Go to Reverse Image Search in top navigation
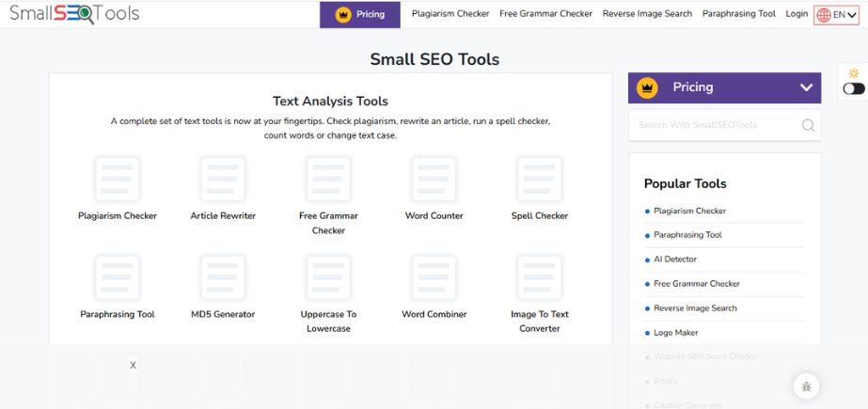The image size is (868, 409). coord(647,14)
